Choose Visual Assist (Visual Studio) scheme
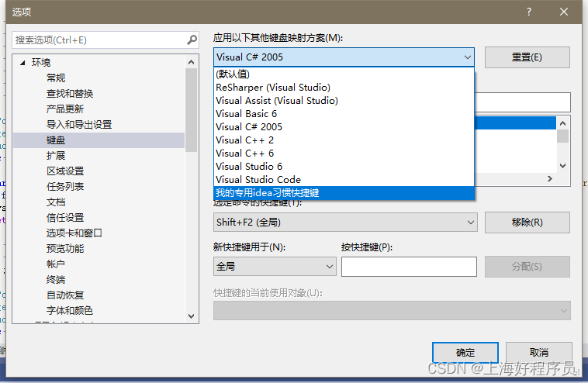588x383 pixels. pyautogui.click(x=344, y=101)
